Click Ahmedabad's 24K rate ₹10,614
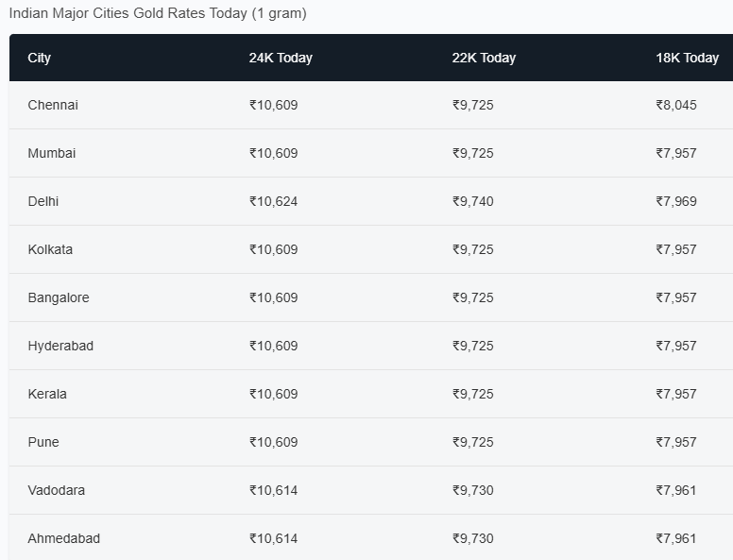733x560 pixels. (x=273, y=538)
